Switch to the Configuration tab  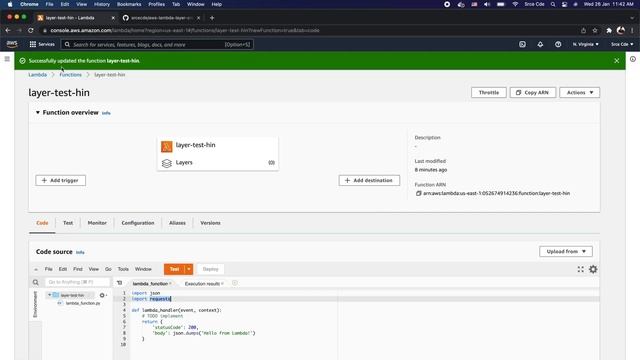click(x=138, y=223)
